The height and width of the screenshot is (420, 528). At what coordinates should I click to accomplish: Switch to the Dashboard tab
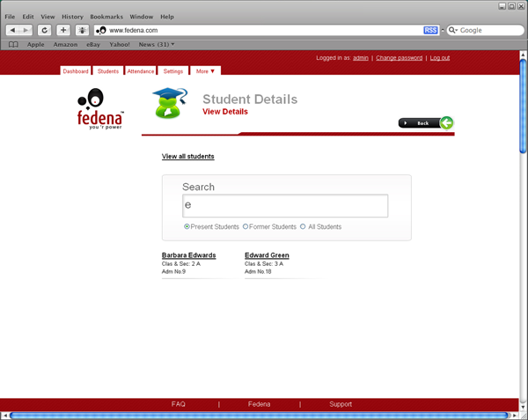click(x=76, y=71)
